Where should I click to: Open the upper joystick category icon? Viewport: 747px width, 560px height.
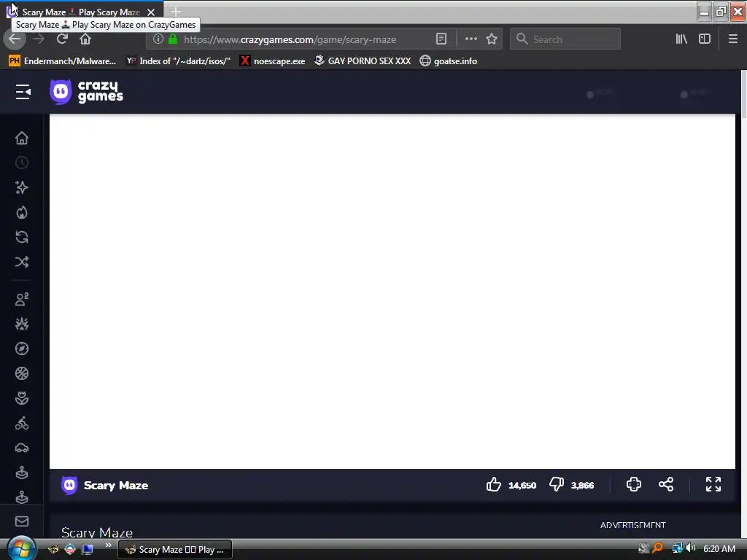click(x=22, y=472)
